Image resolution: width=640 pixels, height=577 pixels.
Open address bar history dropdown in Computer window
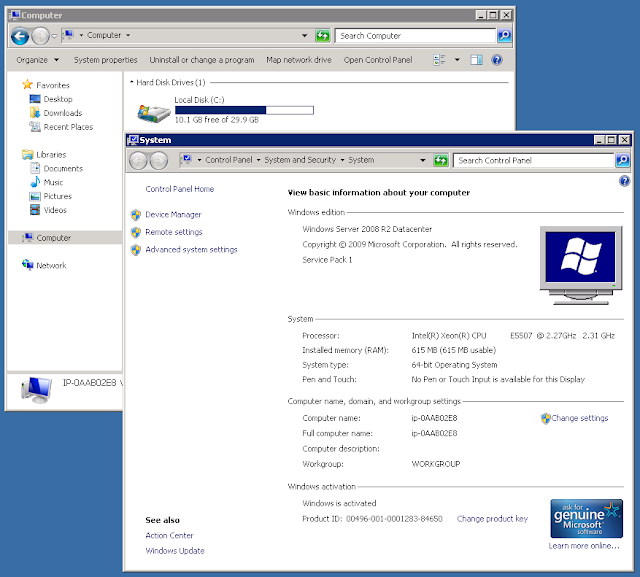(304, 36)
